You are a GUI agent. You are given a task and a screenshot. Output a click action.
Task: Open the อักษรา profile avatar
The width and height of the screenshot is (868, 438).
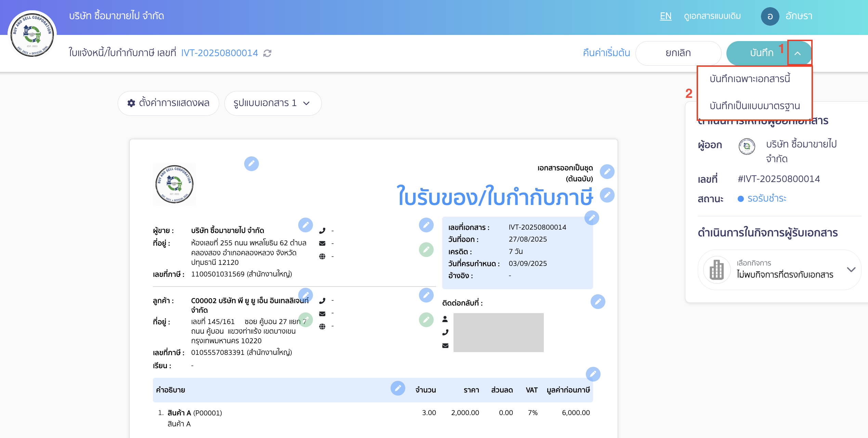tap(770, 16)
